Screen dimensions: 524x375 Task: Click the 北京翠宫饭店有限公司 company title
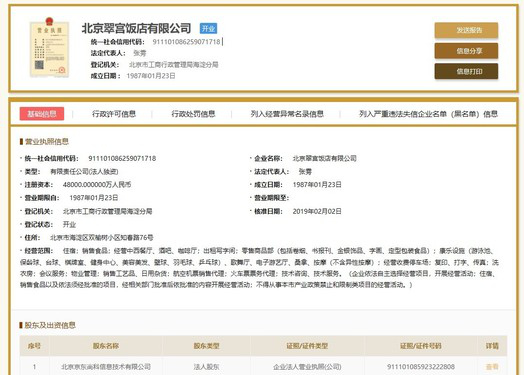[x=136, y=28]
